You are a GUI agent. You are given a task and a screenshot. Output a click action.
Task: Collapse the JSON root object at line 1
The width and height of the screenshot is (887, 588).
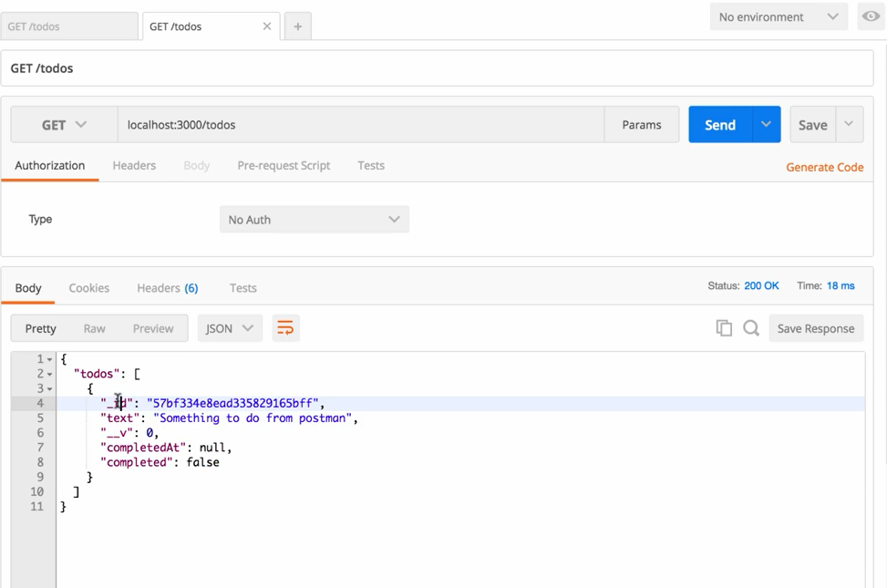click(x=50, y=359)
